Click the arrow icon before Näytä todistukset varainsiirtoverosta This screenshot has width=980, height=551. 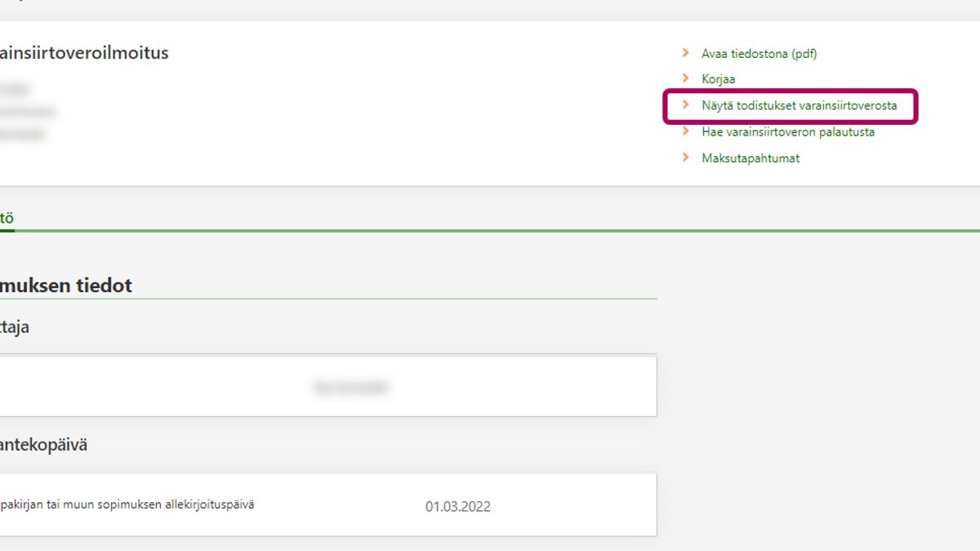pyautogui.click(x=686, y=105)
